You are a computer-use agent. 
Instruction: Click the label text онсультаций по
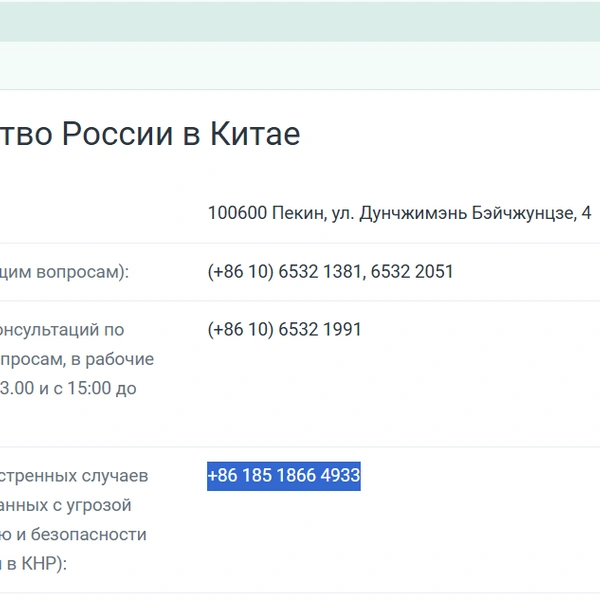coord(62,330)
